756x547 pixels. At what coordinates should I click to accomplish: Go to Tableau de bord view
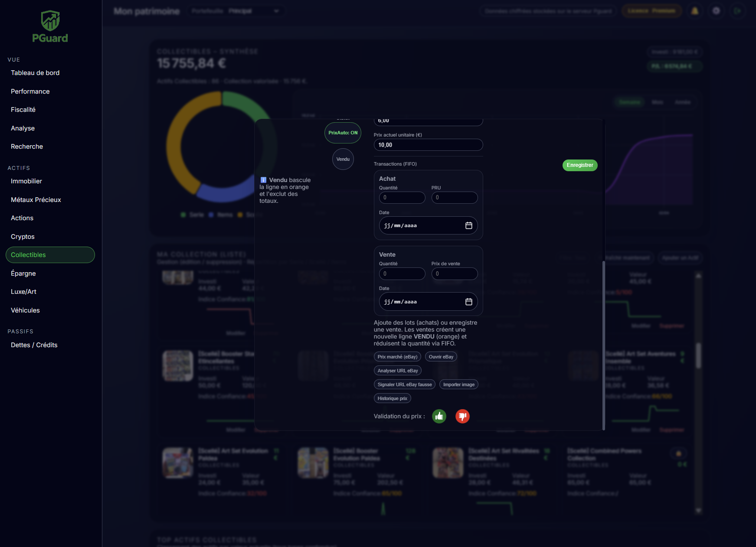(x=35, y=73)
